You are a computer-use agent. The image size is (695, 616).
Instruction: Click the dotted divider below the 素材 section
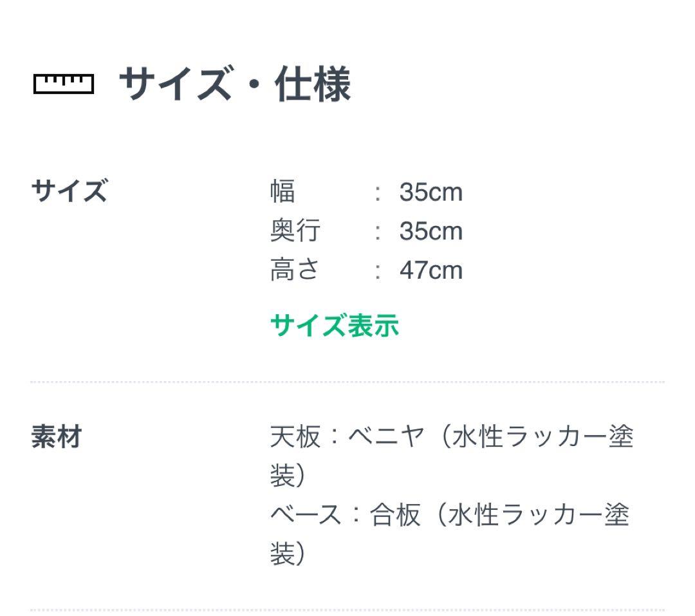tap(347, 609)
